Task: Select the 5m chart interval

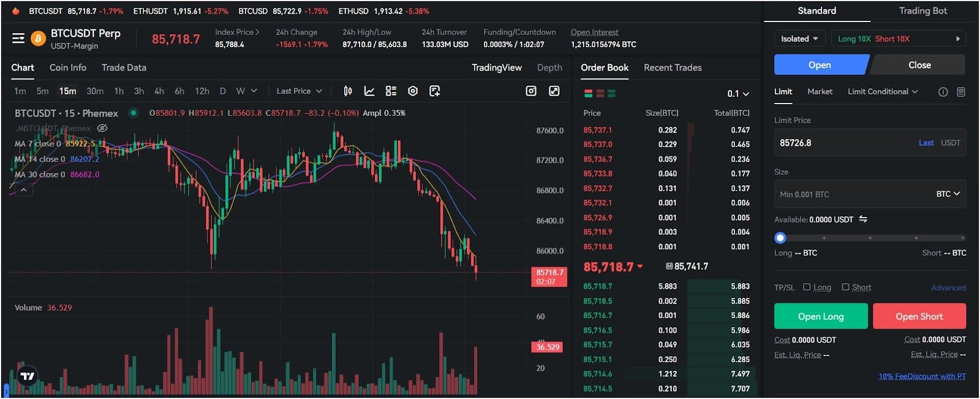Action: click(42, 91)
